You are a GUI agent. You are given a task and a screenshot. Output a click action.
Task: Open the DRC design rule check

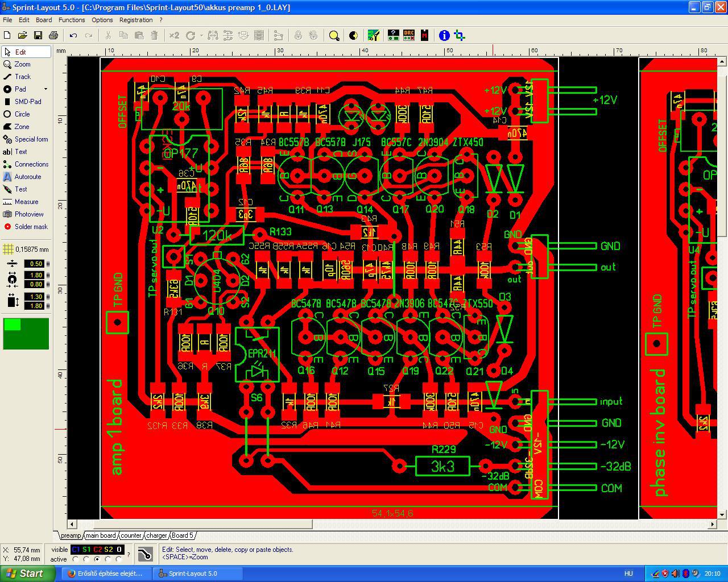[x=408, y=35]
